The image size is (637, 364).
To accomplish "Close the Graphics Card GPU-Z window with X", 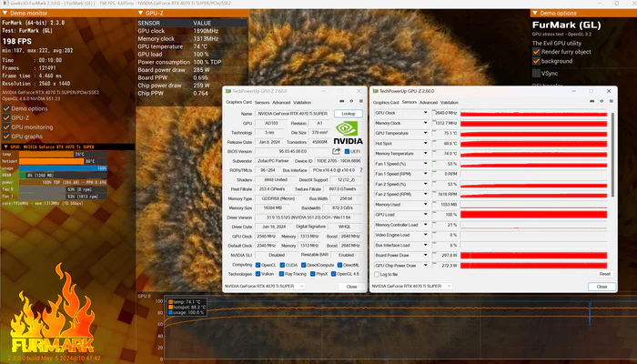I will click(x=359, y=91).
